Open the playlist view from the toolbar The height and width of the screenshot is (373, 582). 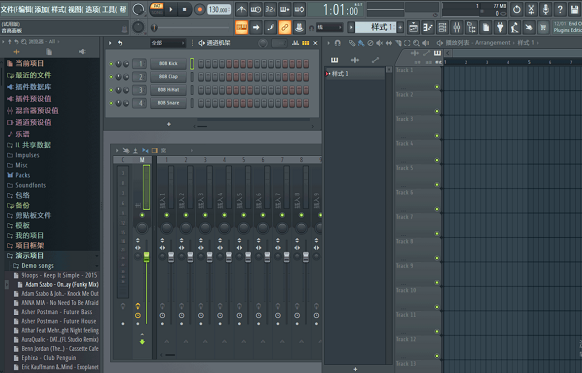tap(413, 27)
